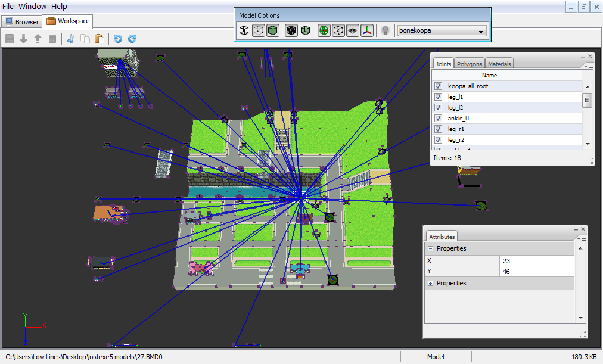Toggle the green globe icon

[x=324, y=30]
